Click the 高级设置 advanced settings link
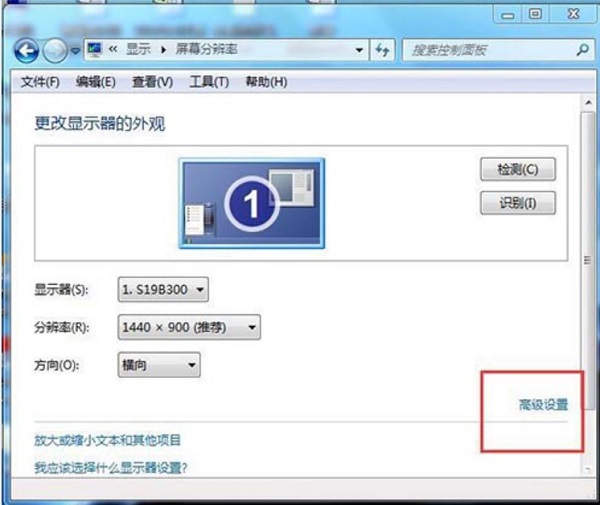This screenshot has height=505, width=600. [543, 404]
